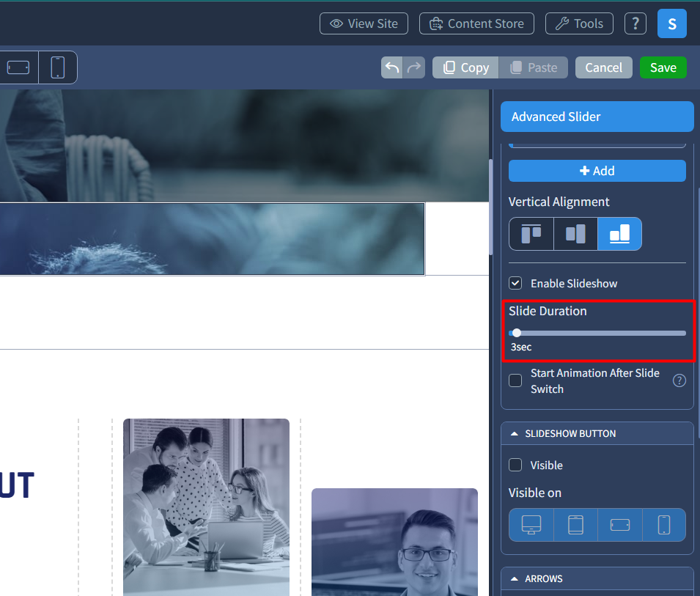Enable Start Animation After Slide Switch
Screen dimensions: 700x596
tap(515, 380)
